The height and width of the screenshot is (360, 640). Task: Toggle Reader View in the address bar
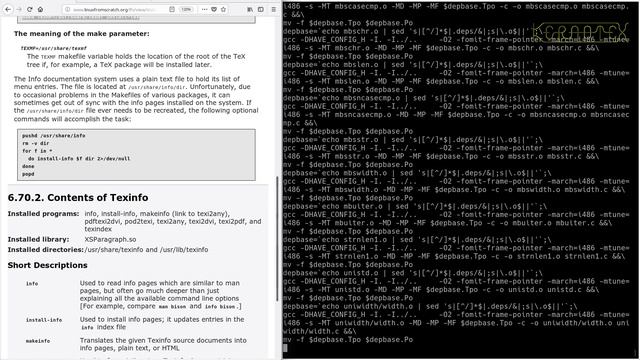(x=172, y=9)
